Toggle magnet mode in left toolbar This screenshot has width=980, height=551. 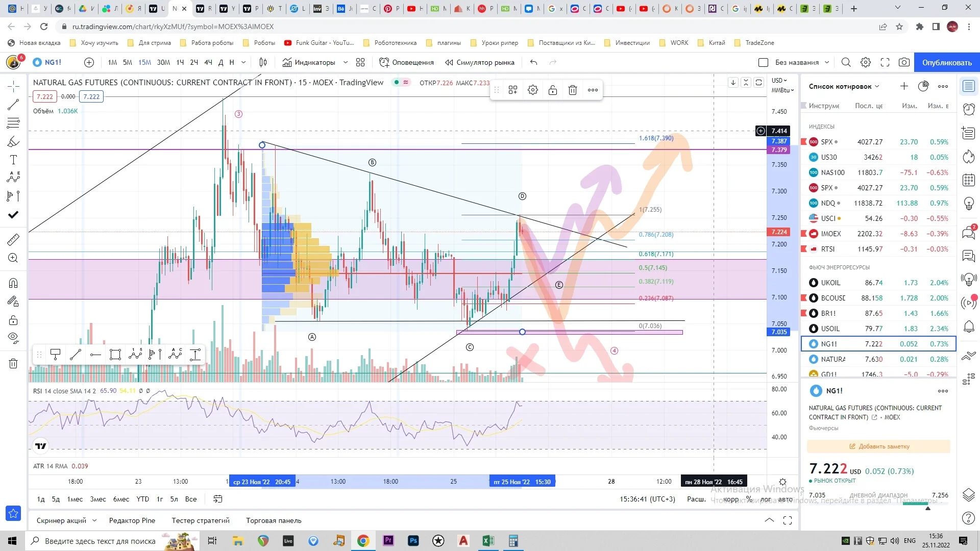pyautogui.click(x=14, y=283)
